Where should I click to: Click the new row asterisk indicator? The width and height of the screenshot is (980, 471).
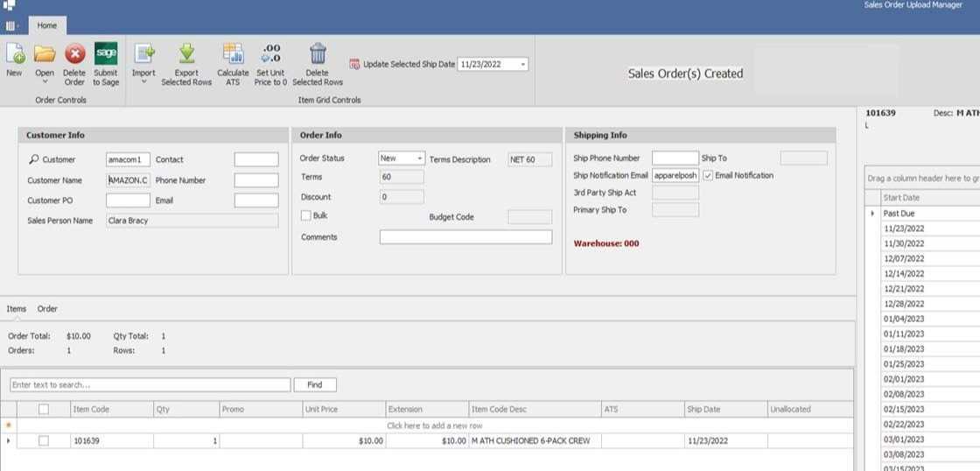tap(8, 425)
